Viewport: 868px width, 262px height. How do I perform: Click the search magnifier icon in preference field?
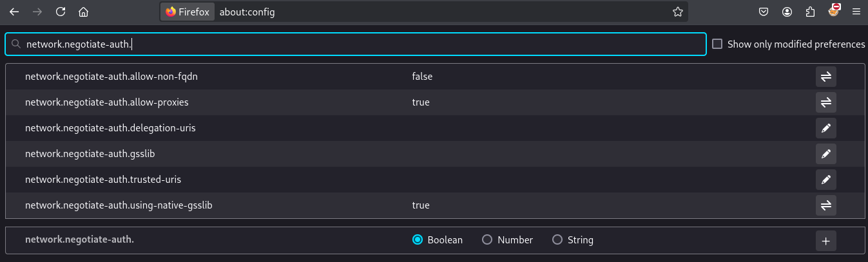point(16,44)
